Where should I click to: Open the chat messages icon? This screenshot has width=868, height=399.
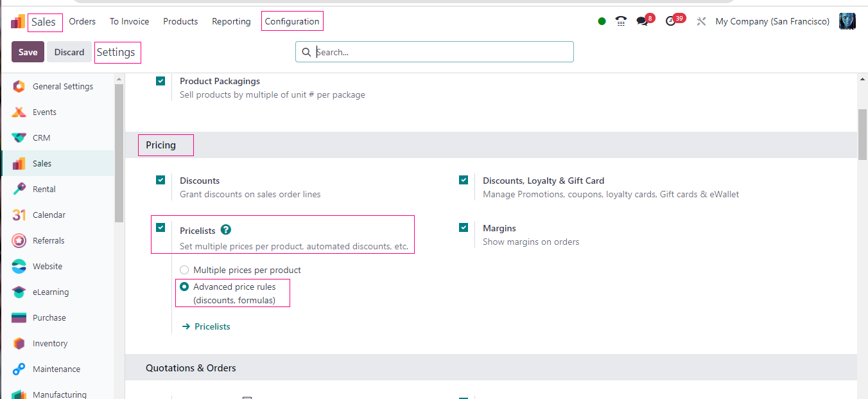point(643,21)
